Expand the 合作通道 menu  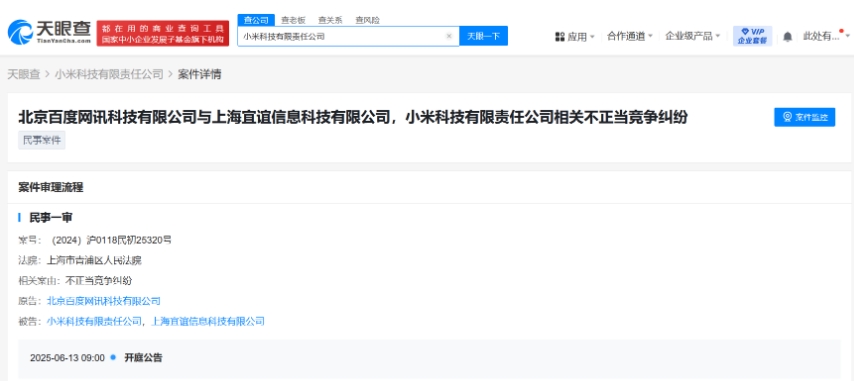click(x=630, y=36)
